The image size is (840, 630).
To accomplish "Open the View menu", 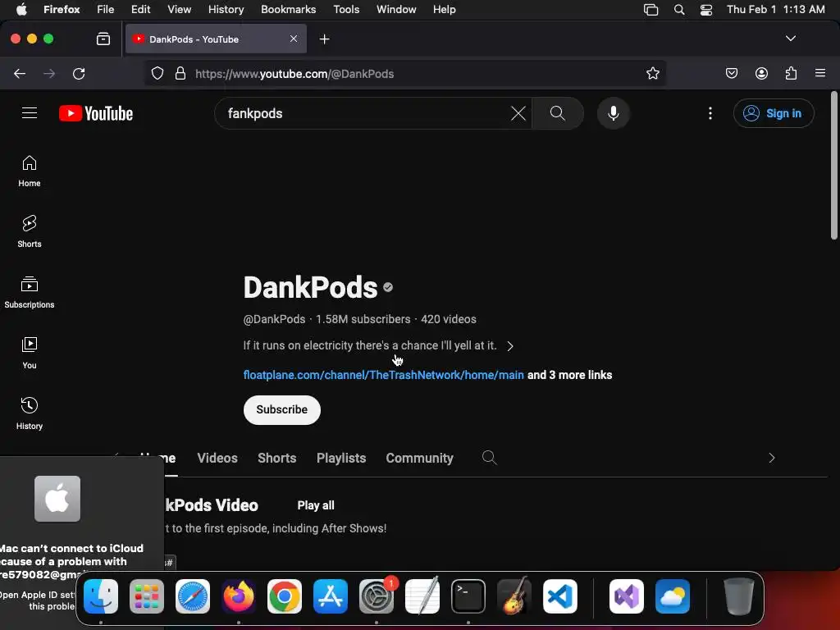I will [x=179, y=10].
